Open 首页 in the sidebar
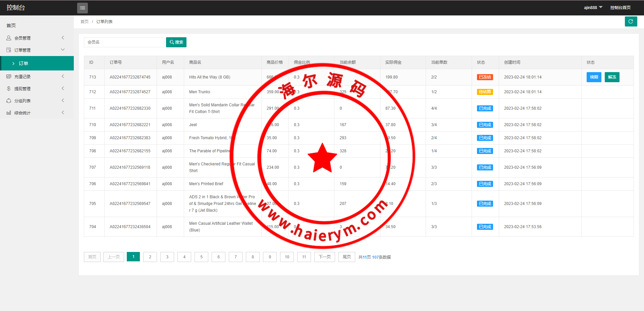Image resolution: width=644 pixels, height=311 pixels. pos(11,25)
